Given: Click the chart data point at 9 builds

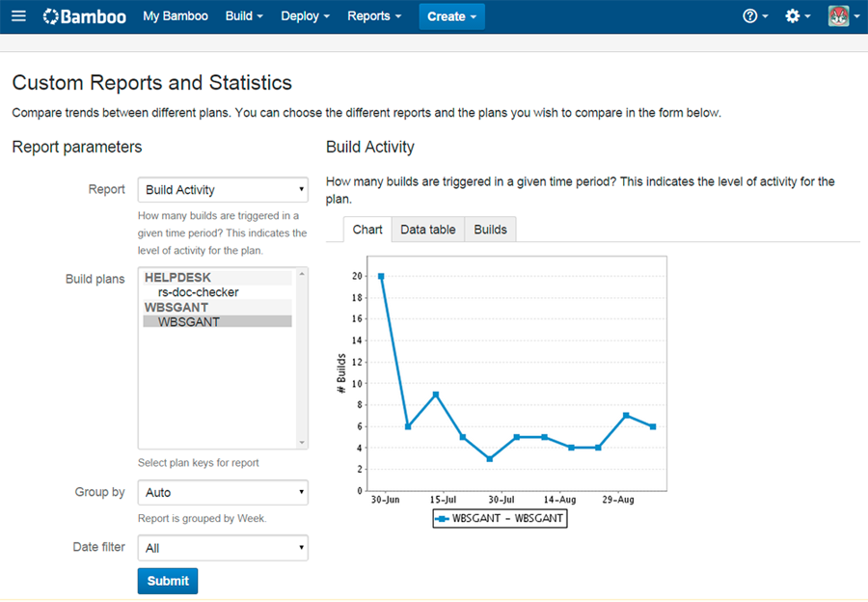Looking at the screenshot, I should click(436, 395).
